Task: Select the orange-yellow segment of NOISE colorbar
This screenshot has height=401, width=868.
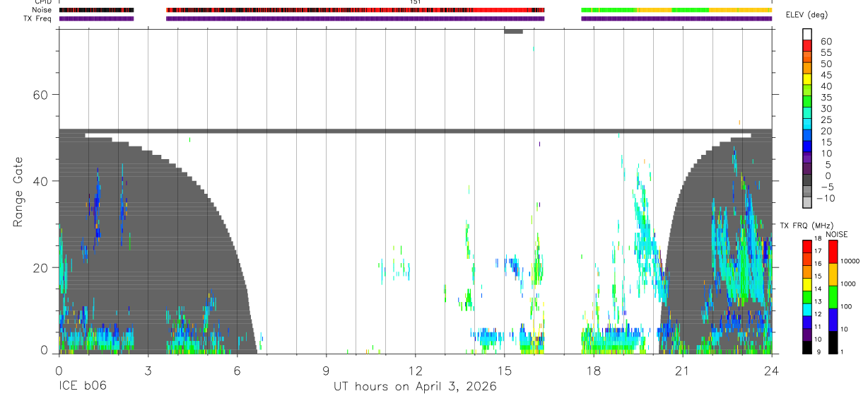Action: [833, 274]
